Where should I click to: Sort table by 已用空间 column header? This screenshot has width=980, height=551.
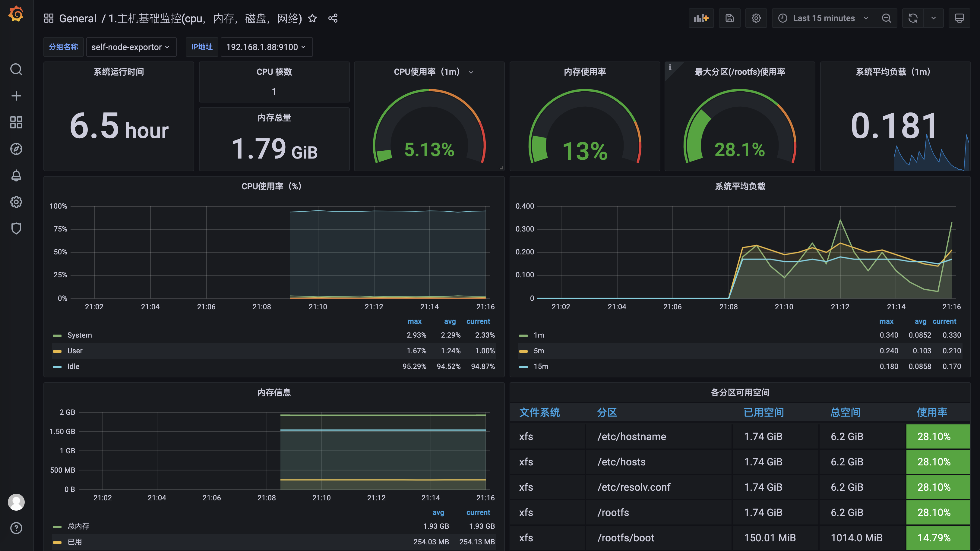point(763,413)
